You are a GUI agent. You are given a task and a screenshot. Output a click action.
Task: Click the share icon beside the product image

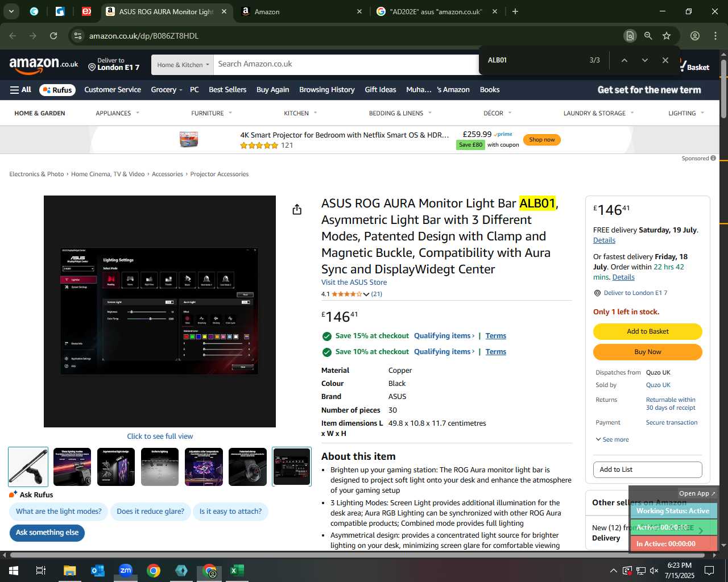[297, 210]
